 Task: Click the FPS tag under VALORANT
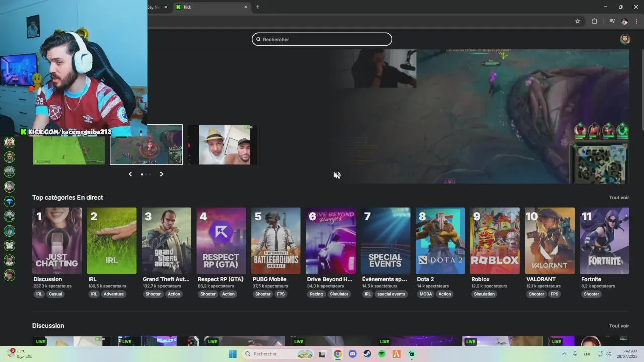pyautogui.click(x=554, y=294)
